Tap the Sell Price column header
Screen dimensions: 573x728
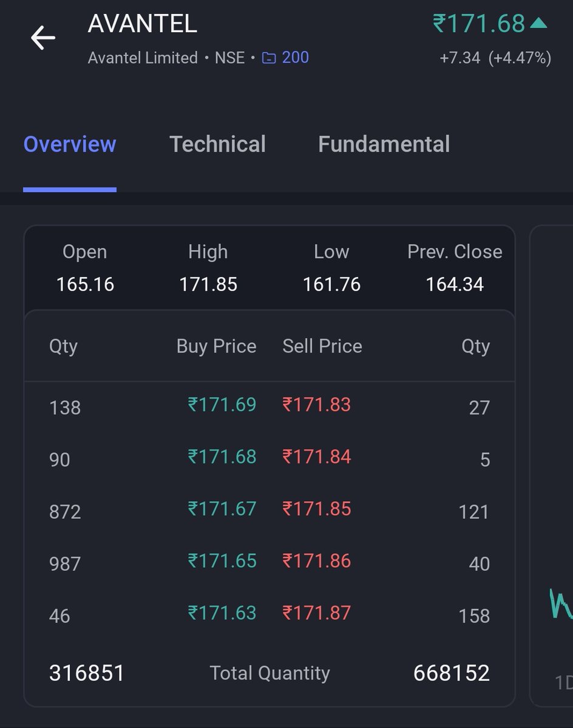click(x=322, y=346)
